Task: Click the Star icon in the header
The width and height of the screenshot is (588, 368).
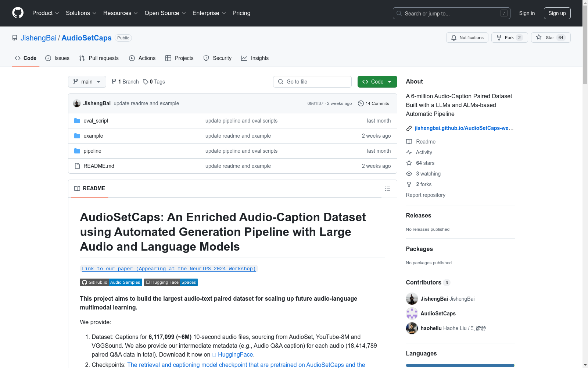Action: coord(539,37)
